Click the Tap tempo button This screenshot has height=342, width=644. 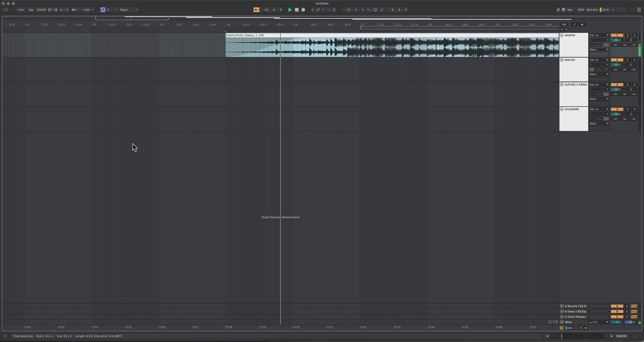point(31,10)
